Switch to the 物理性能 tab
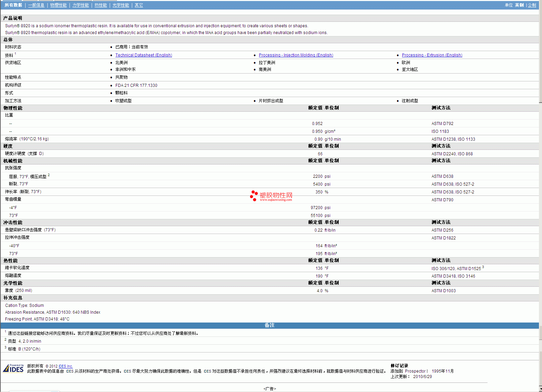Viewport: 542px width, 392px height. click(58, 5)
